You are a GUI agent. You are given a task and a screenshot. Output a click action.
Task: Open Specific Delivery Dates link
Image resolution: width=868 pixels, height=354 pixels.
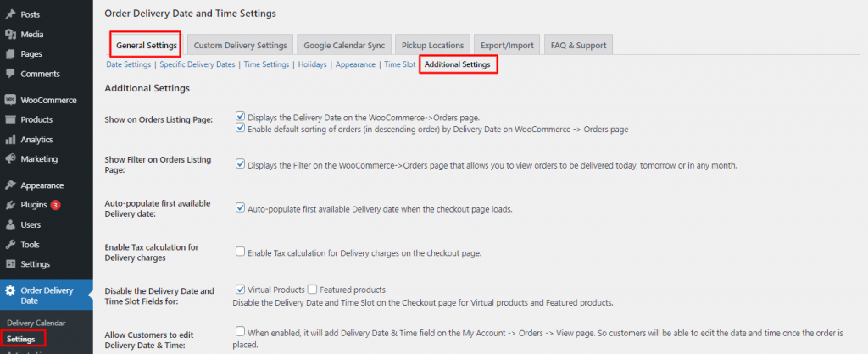pos(198,64)
